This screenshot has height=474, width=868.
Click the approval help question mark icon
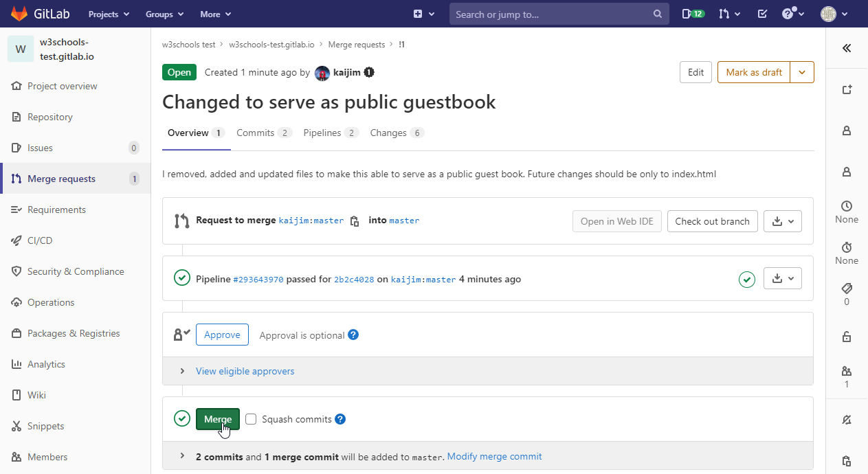pyautogui.click(x=353, y=335)
